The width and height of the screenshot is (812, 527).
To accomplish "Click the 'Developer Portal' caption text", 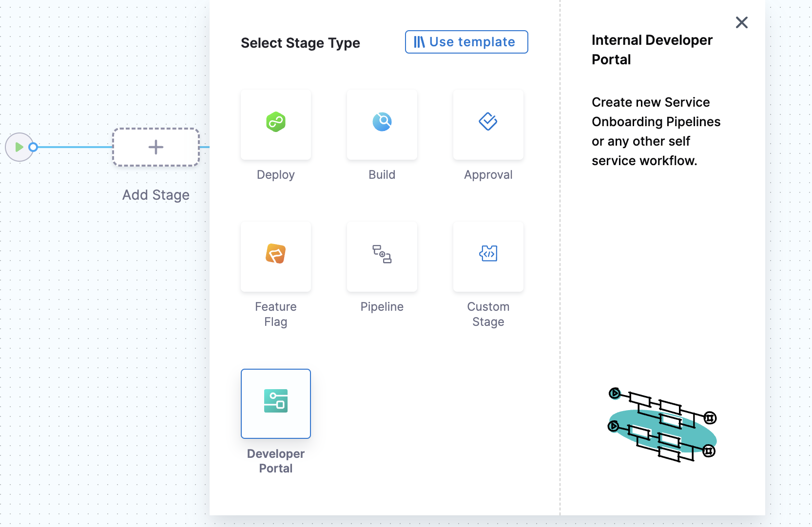I will click(x=276, y=461).
